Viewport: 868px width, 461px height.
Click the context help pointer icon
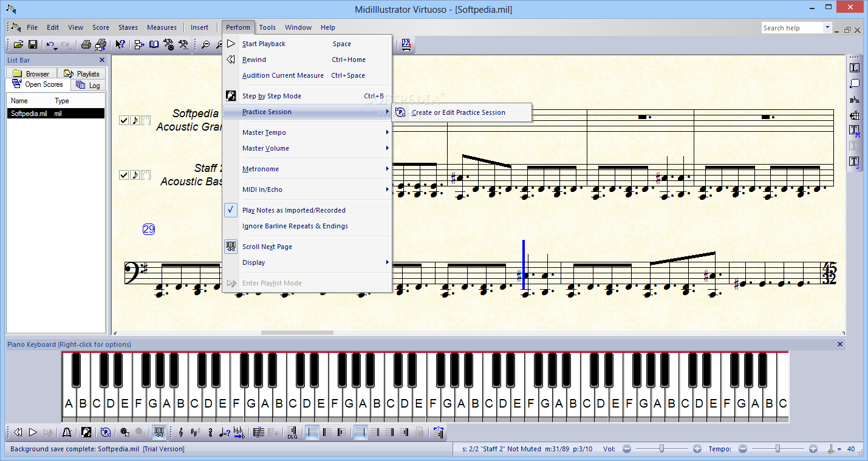point(120,44)
